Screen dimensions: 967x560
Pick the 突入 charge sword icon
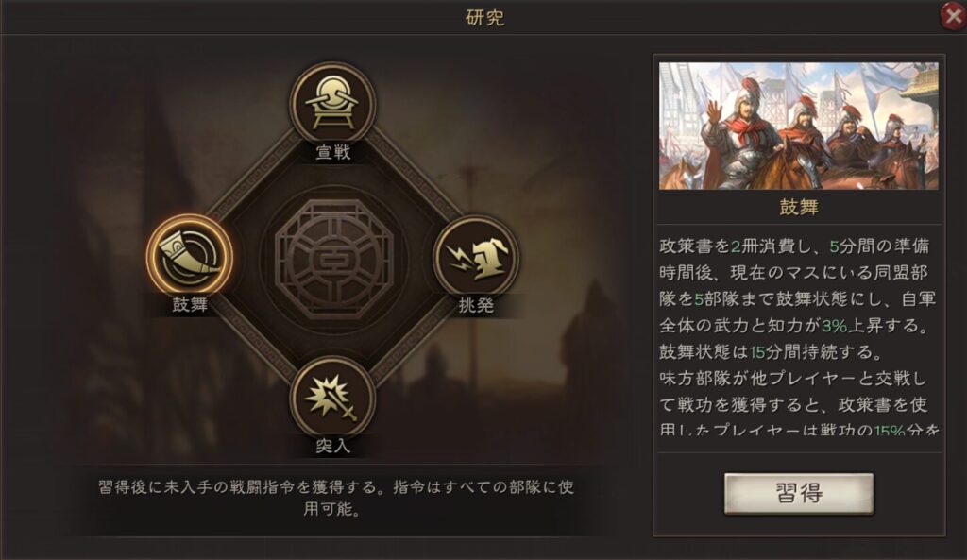333,399
